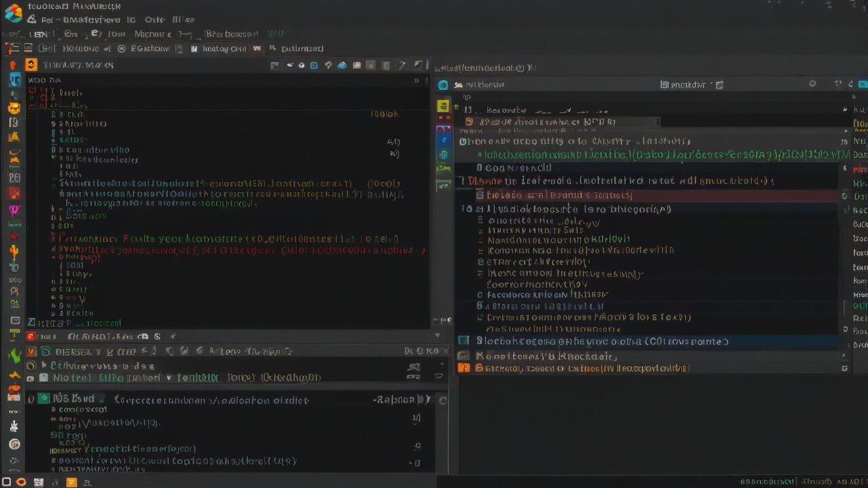Click the blue circle icon in the editor toolbar
This screenshot has width=868, height=488.
(x=313, y=66)
